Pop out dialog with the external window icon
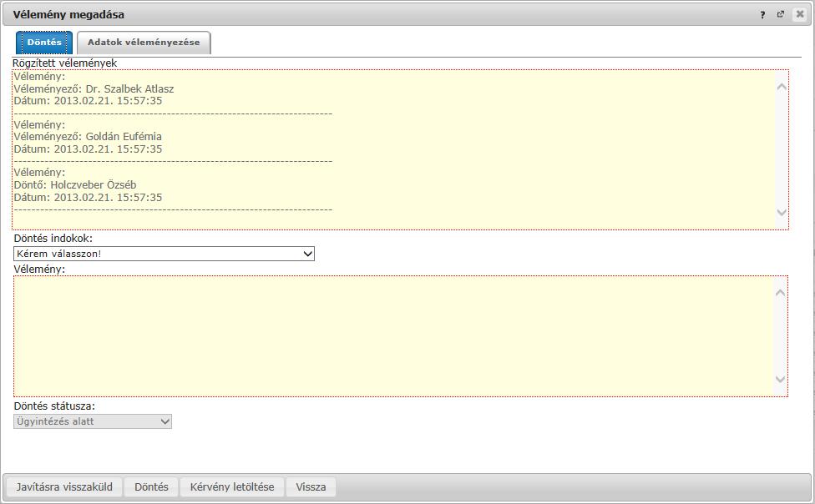The width and height of the screenshot is (815, 504). [780, 14]
